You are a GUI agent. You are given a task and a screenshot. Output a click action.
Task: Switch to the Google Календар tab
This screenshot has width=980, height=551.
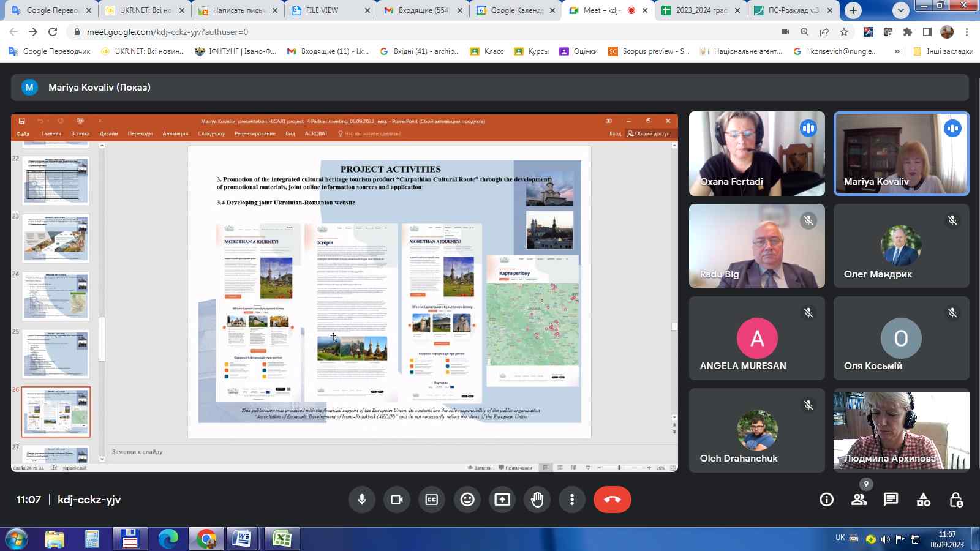[516, 10]
